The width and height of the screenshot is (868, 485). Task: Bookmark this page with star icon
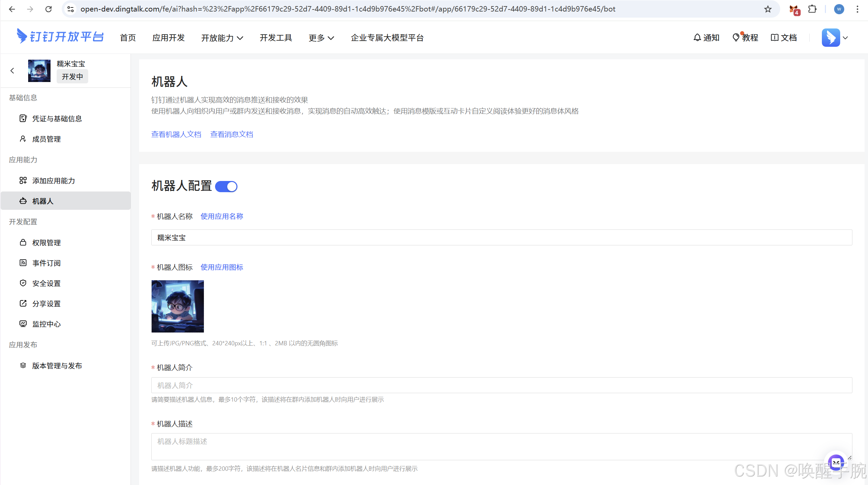(x=768, y=9)
